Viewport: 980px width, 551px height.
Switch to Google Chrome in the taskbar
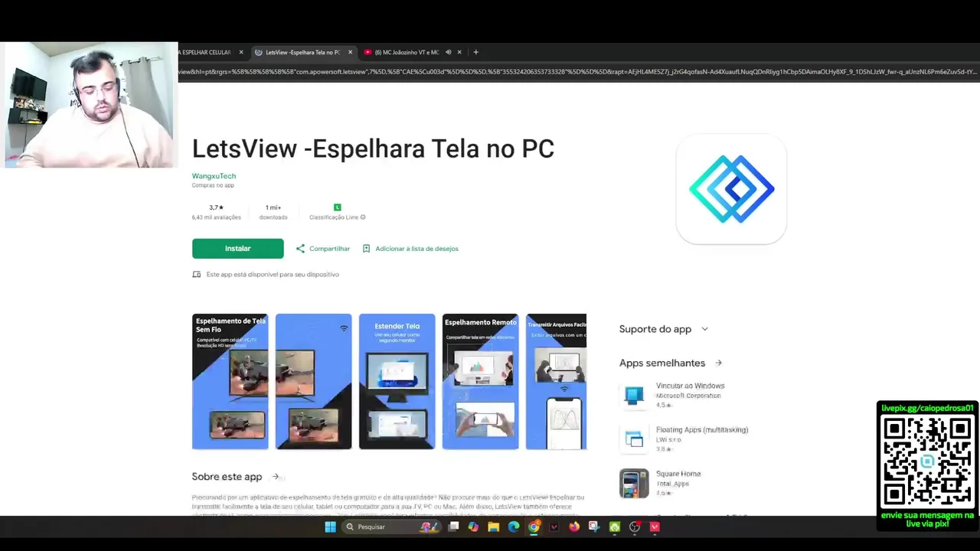pos(534,527)
